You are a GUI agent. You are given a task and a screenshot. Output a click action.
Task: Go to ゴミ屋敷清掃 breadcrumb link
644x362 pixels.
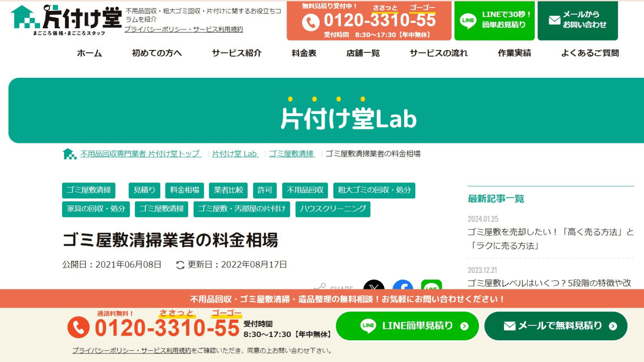[292, 154]
